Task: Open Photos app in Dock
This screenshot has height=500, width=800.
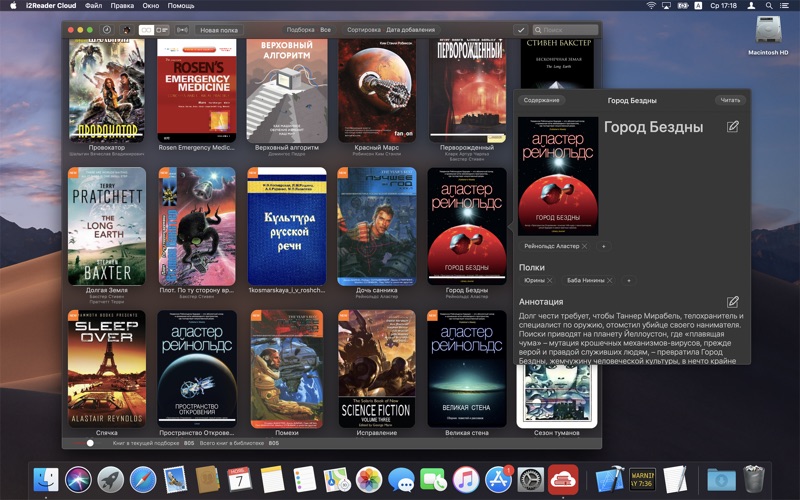Action: coord(368,480)
